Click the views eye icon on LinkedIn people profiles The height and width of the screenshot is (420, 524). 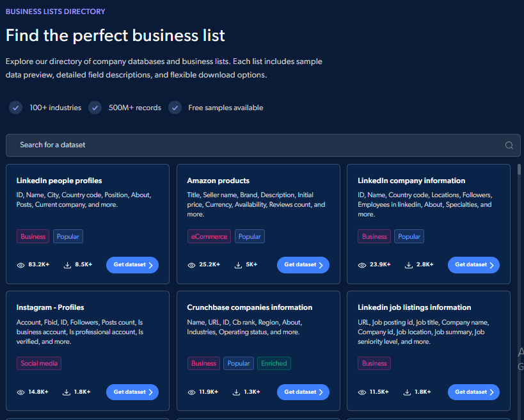20,264
